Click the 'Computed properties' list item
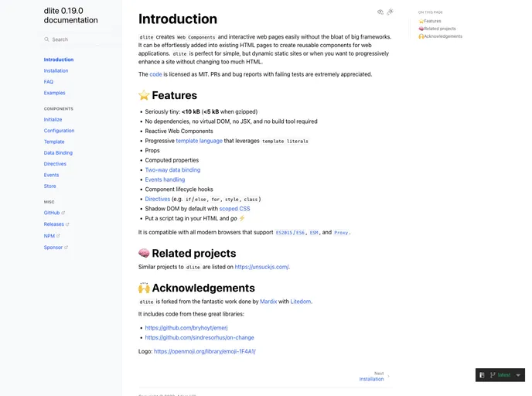The height and width of the screenshot is (396, 532). point(172,160)
